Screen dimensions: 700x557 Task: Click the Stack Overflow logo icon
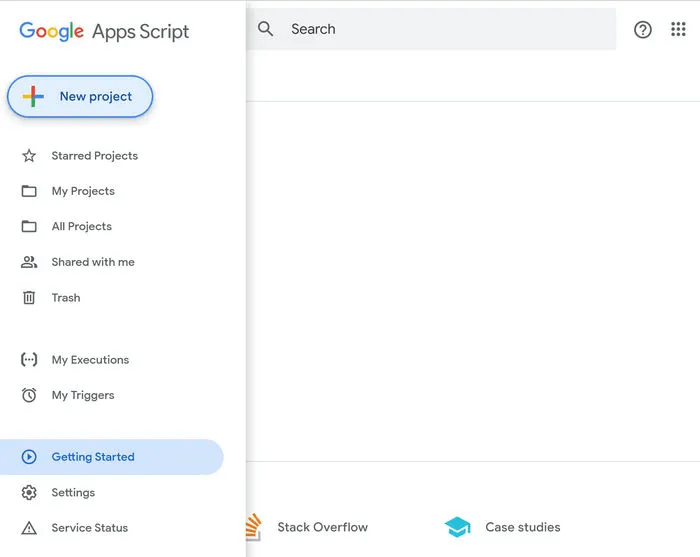[254, 527]
